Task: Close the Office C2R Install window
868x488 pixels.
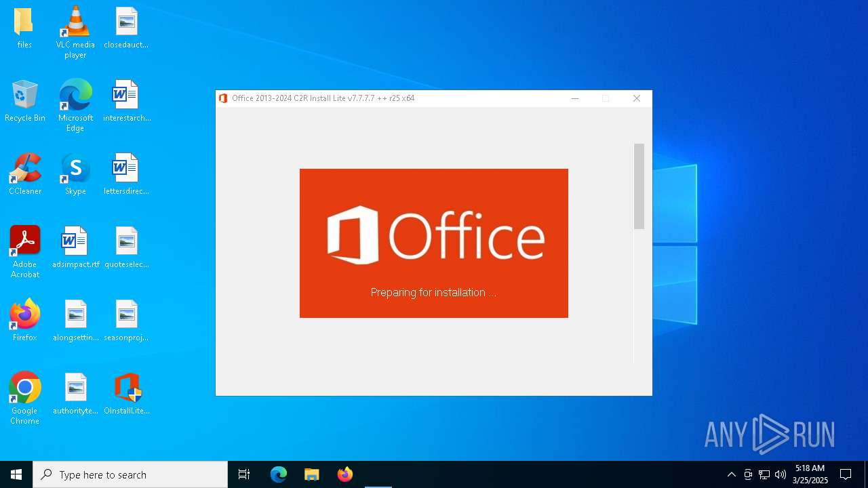Action: pyautogui.click(x=637, y=98)
